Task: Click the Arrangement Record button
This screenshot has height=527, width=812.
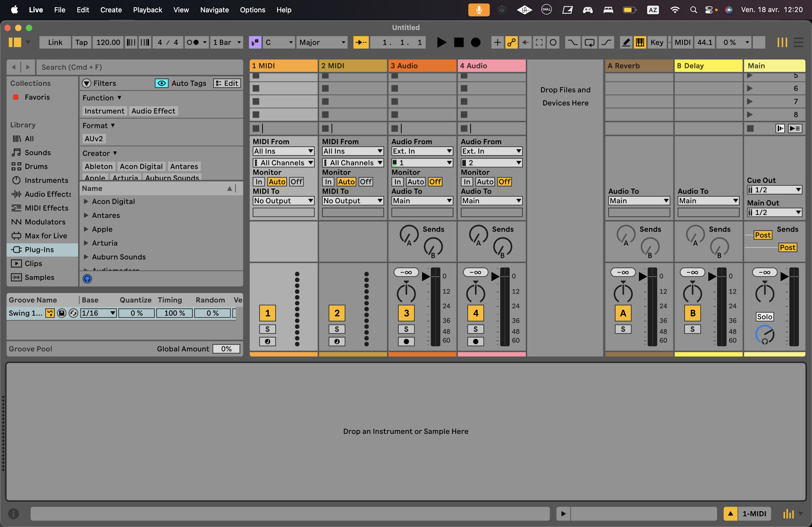Action: point(476,42)
